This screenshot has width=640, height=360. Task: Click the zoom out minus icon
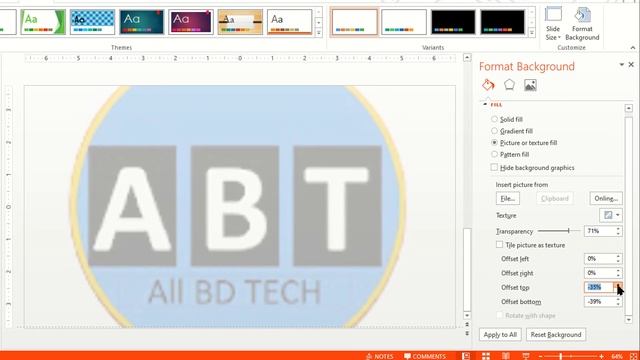coord(541,356)
